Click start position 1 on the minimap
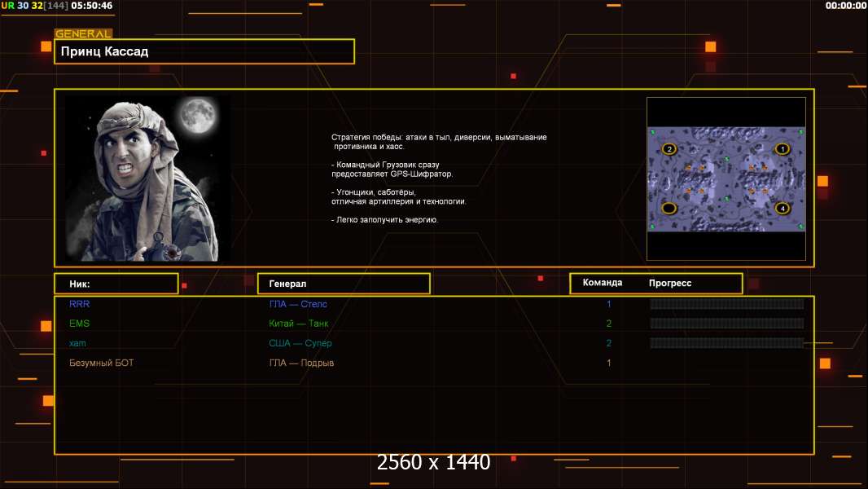The width and height of the screenshot is (868, 489). click(782, 149)
